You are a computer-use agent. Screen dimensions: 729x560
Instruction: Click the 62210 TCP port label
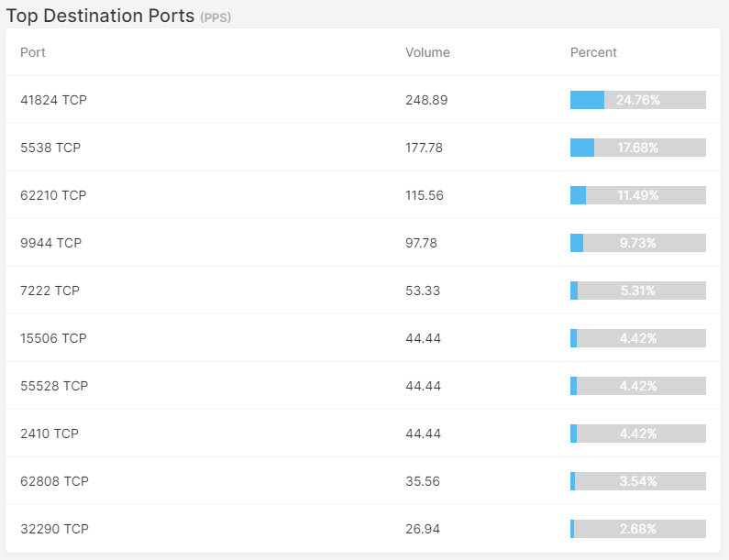point(53,195)
